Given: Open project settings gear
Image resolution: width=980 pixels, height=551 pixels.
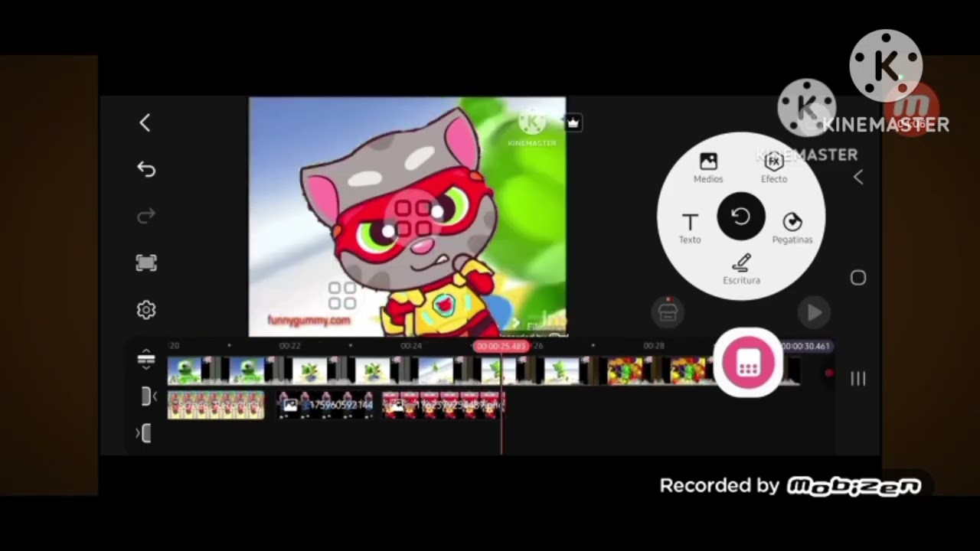Looking at the screenshot, I should (x=146, y=310).
